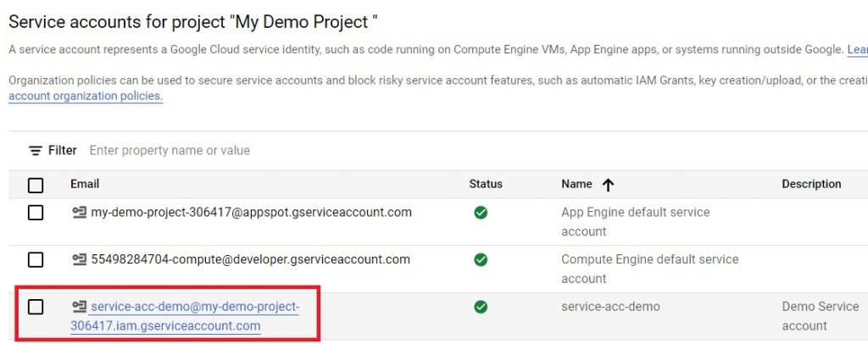The width and height of the screenshot is (868, 344).
Task: Click green status check for App Engine account
Action: (481, 213)
